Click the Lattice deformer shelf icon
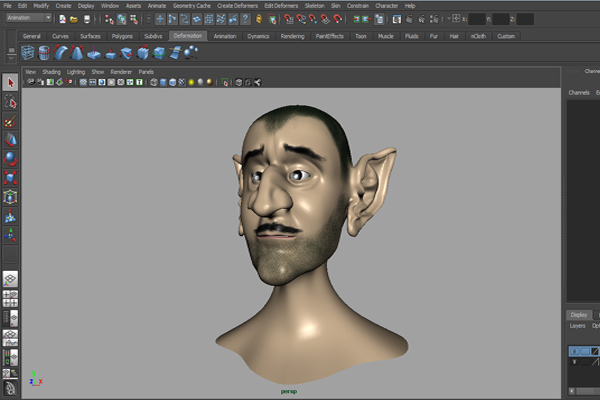600x400 pixels. pos(28,52)
